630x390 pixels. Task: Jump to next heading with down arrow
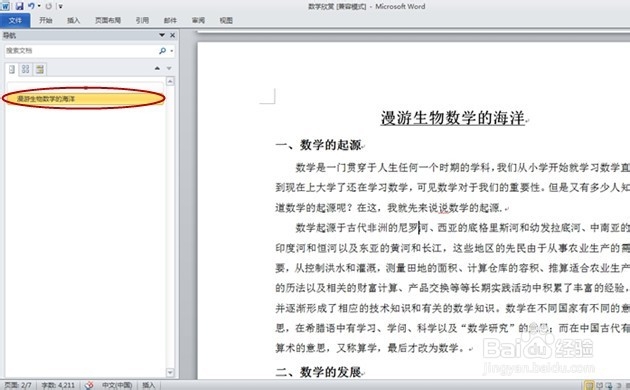click(169, 69)
